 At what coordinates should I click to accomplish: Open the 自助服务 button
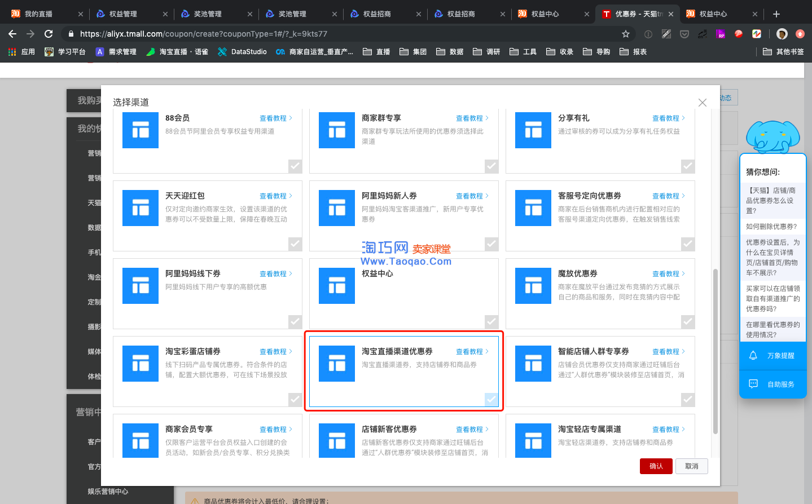773,384
